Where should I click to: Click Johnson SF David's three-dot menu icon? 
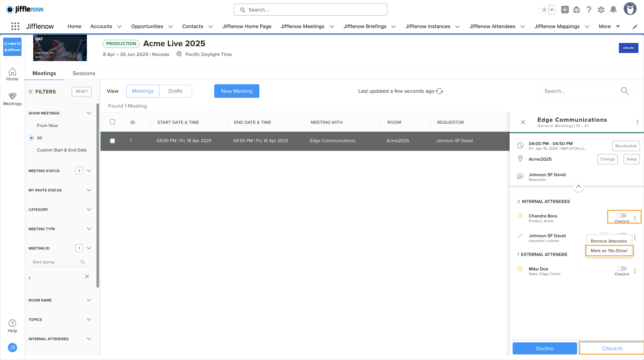(635, 238)
